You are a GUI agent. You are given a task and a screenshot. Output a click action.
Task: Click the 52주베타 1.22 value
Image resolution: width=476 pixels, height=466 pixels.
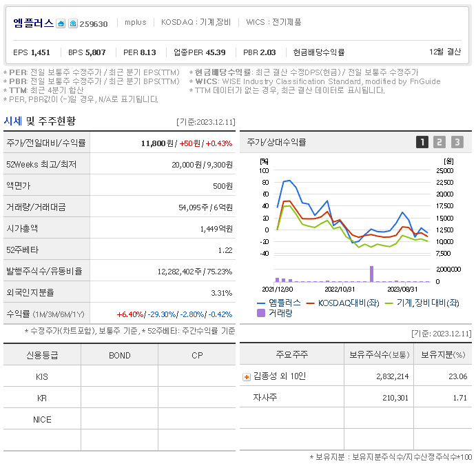click(225, 250)
